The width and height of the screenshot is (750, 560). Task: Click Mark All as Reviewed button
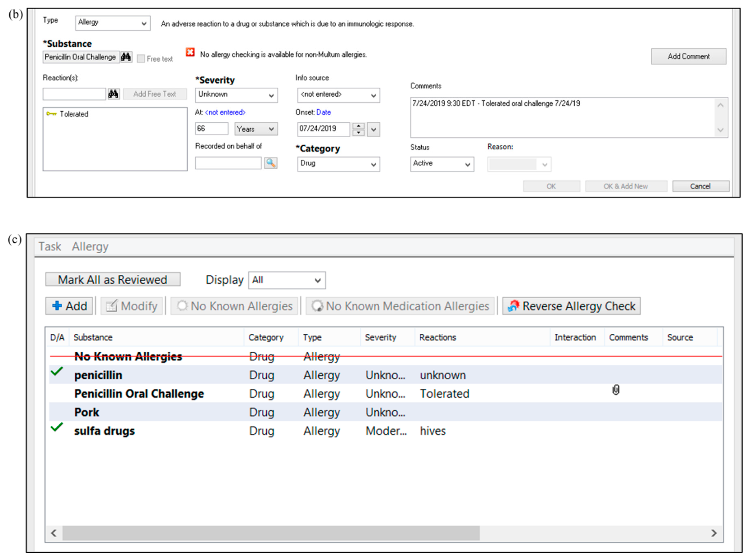pos(113,280)
